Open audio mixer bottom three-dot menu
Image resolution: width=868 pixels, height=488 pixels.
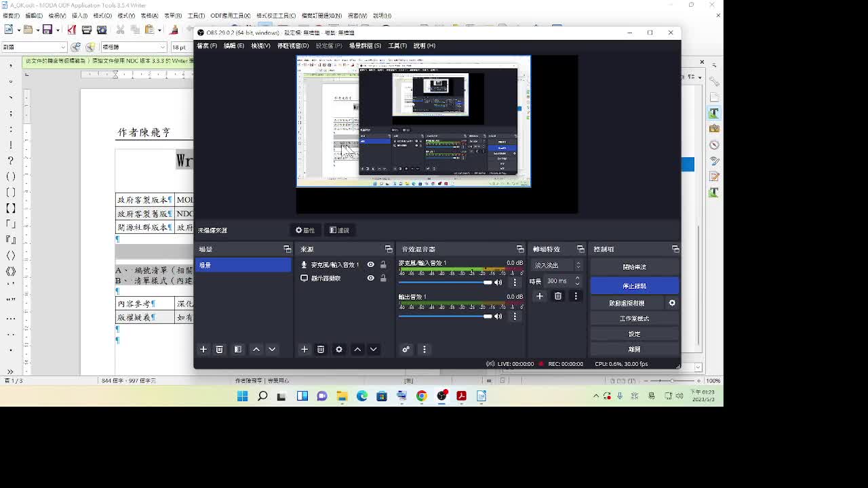point(424,349)
